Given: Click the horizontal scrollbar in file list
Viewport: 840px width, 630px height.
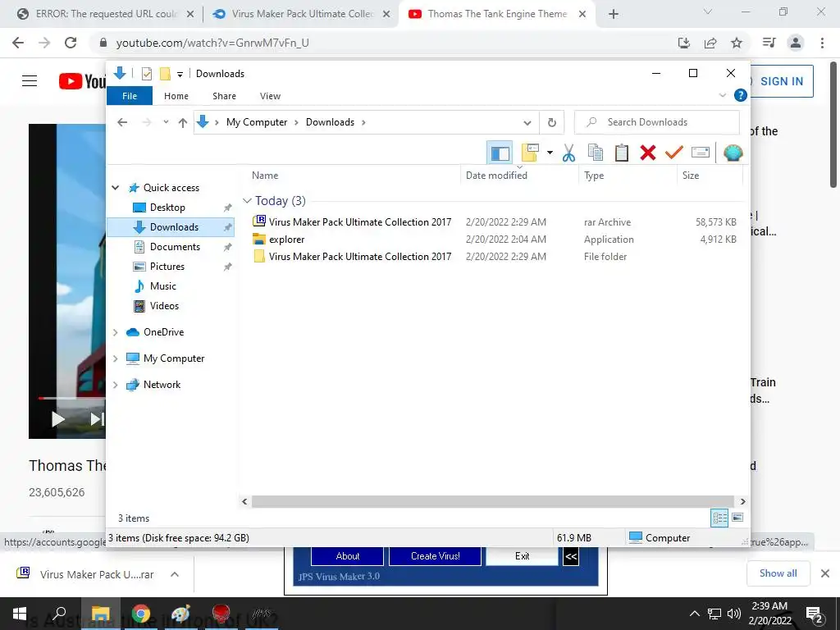Looking at the screenshot, I should 492,501.
